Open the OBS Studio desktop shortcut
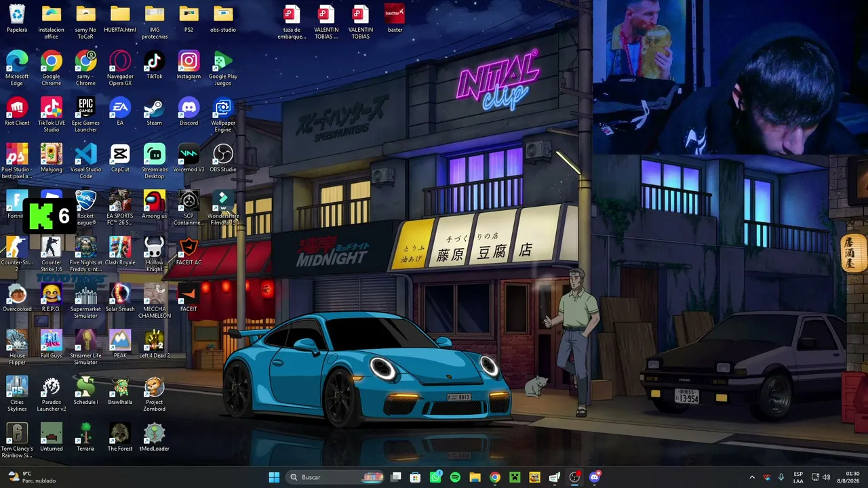The width and height of the screenshot is (868, 488). pyautogui.click(x=223, y=159)
